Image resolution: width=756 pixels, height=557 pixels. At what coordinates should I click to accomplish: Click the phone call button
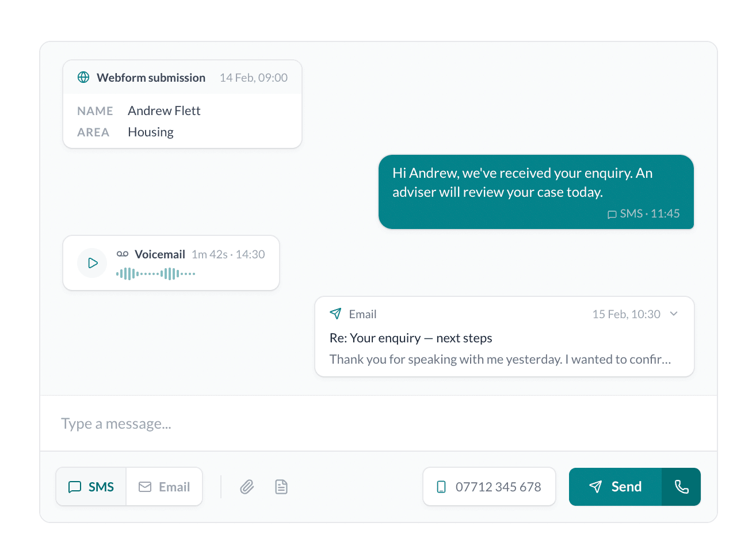[681, 487]
